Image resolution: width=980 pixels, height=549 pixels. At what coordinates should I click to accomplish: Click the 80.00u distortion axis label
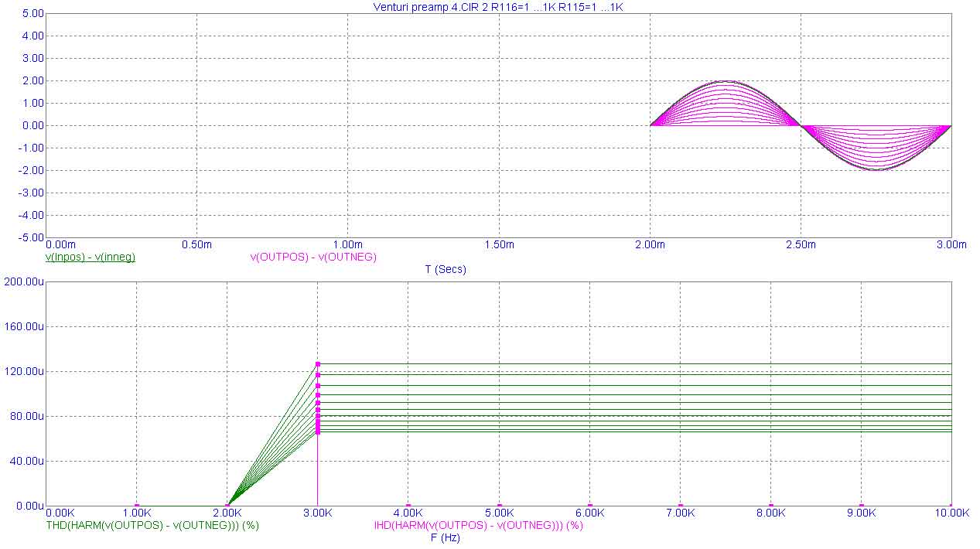26,416
